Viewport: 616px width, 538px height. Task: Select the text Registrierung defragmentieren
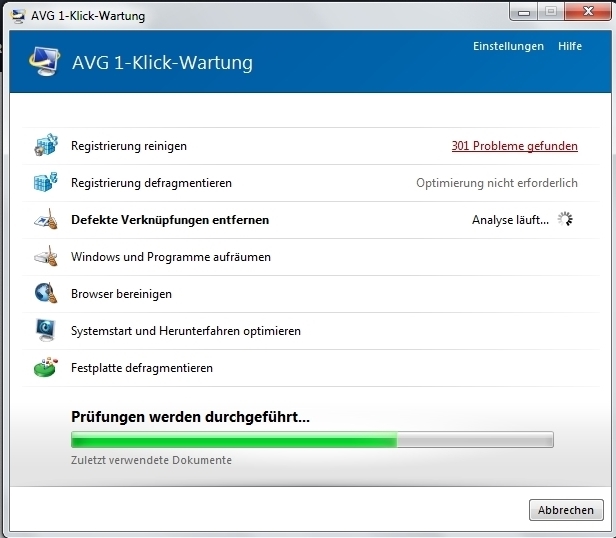(151, 183)
